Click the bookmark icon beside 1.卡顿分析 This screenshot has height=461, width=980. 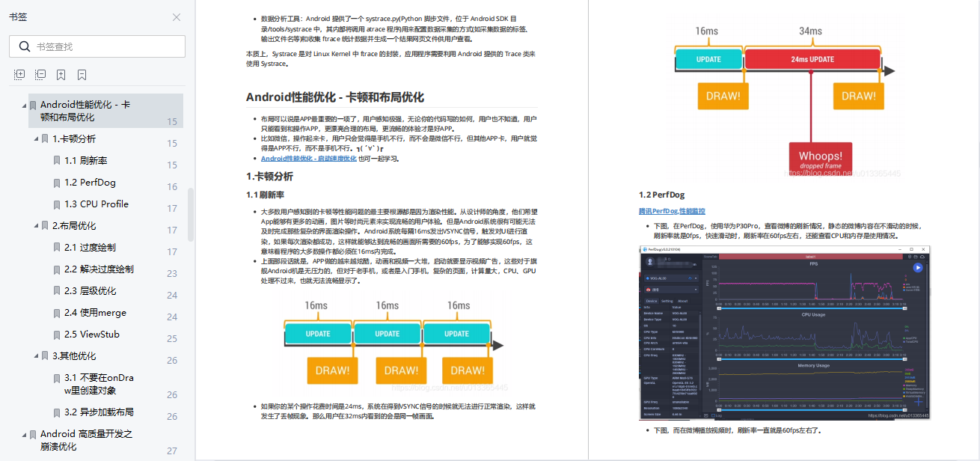(x=45, y=139)
